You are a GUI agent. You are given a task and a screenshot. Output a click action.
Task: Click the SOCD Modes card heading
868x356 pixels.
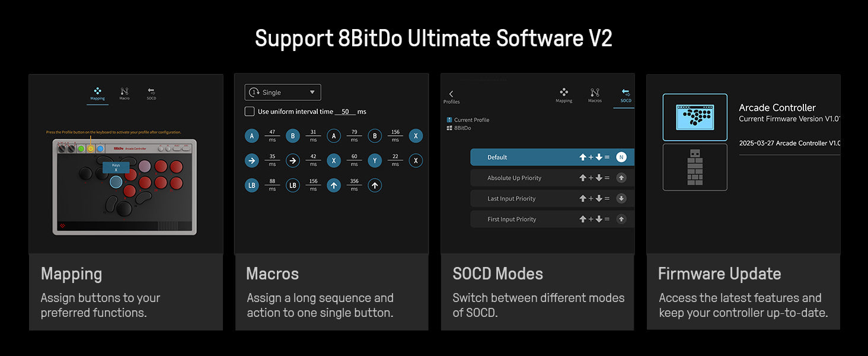point(498,274)
